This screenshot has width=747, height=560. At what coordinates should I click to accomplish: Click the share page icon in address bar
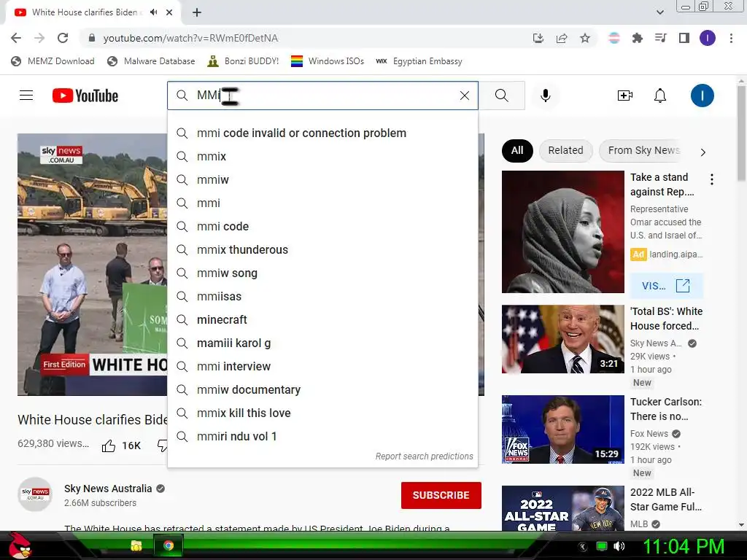click(x=562, y=38)
